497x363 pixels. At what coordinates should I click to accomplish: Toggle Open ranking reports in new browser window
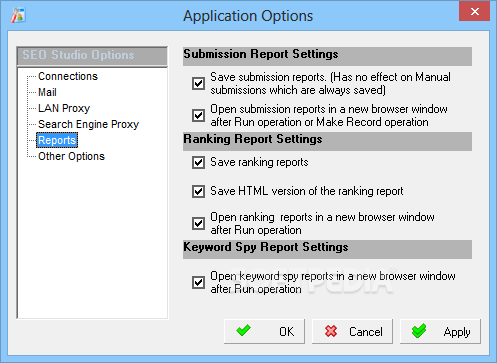[198, 223]
